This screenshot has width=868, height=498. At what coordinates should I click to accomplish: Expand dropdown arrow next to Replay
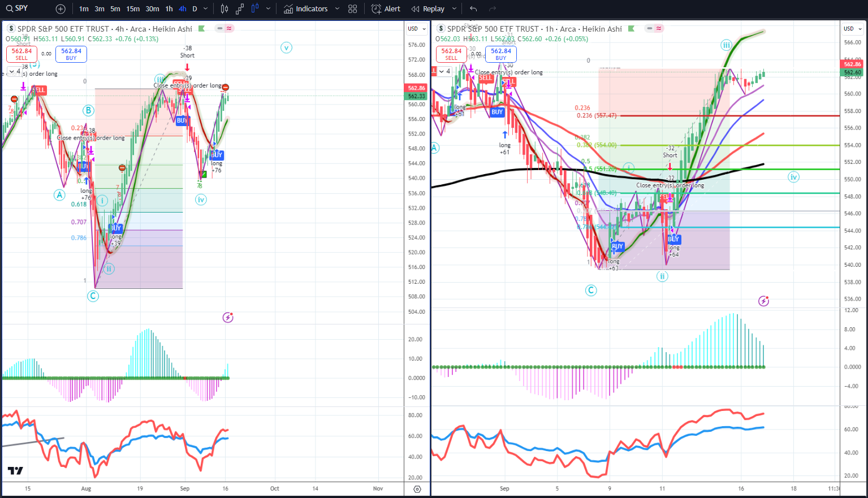454,9
